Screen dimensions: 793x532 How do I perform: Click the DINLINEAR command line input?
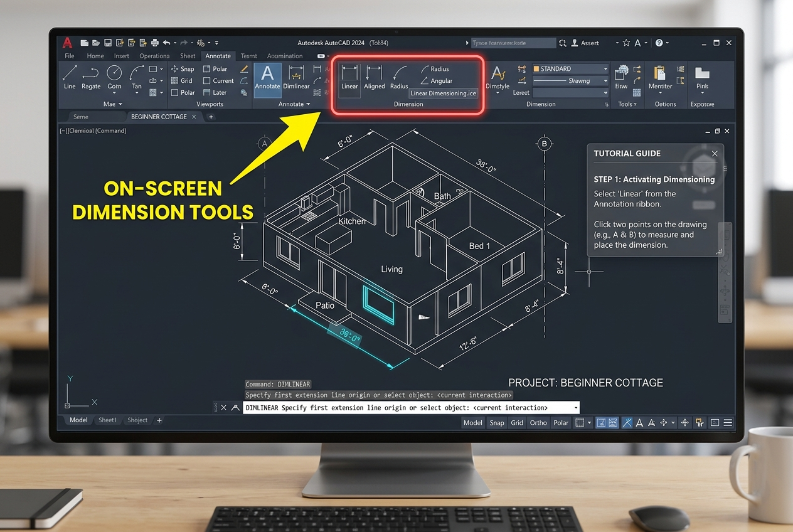tap(411, 408)
